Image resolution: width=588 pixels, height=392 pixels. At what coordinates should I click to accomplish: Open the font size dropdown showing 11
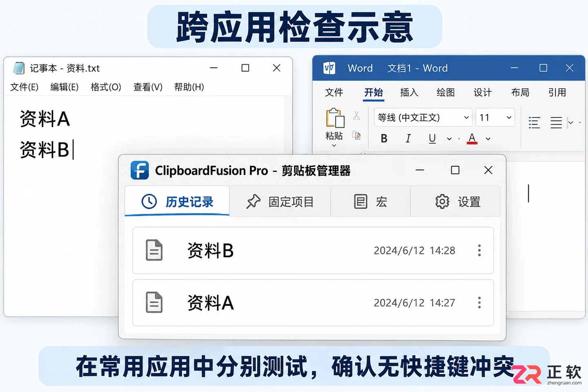(495, 118)
